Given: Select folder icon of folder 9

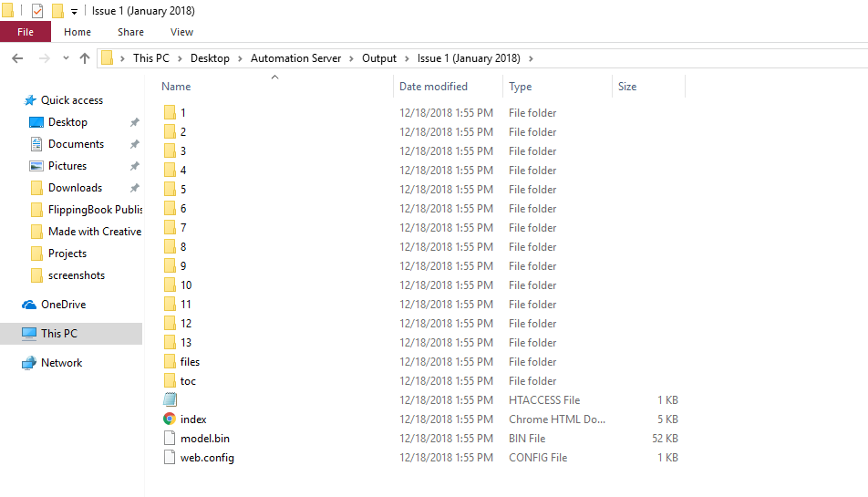Looking at the screenshot, I should [170, 265].
